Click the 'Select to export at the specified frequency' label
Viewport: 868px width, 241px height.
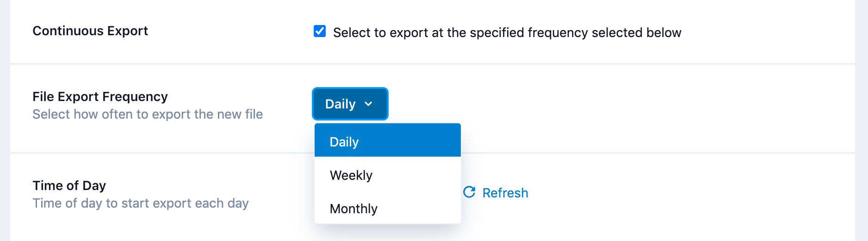(x=507, y=32)
